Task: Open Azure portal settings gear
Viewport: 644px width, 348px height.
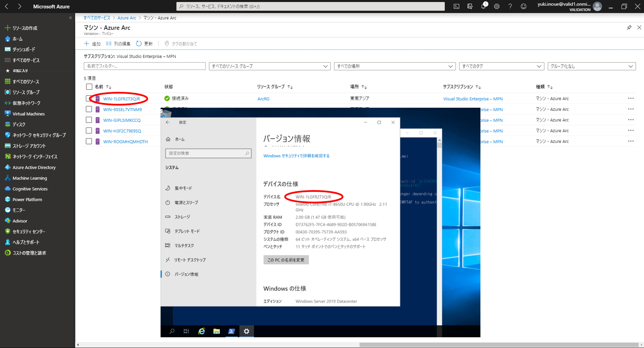Action: 497,6
